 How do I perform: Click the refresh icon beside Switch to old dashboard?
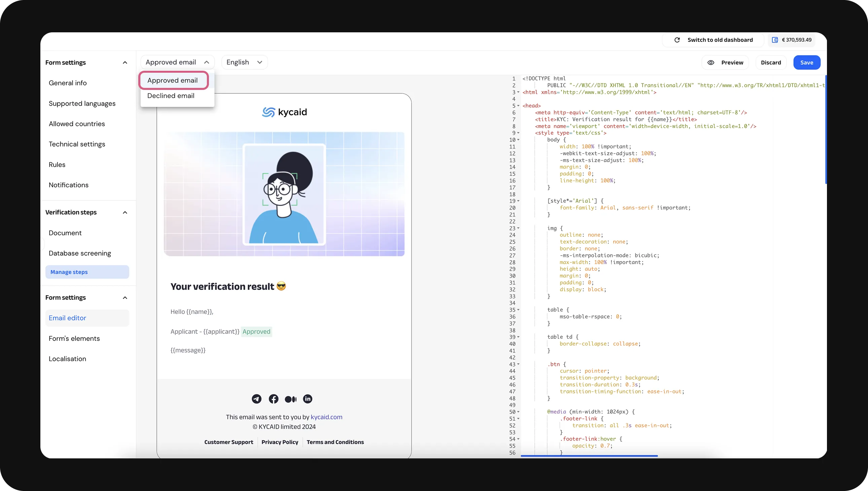[x=677, y=40]
